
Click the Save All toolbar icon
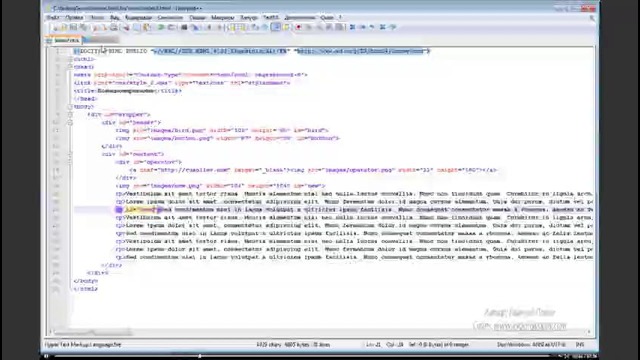83,27
